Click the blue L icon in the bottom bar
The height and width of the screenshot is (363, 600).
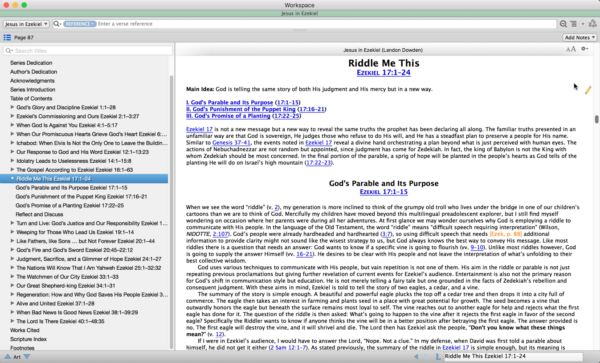click(x=438, y=356)
